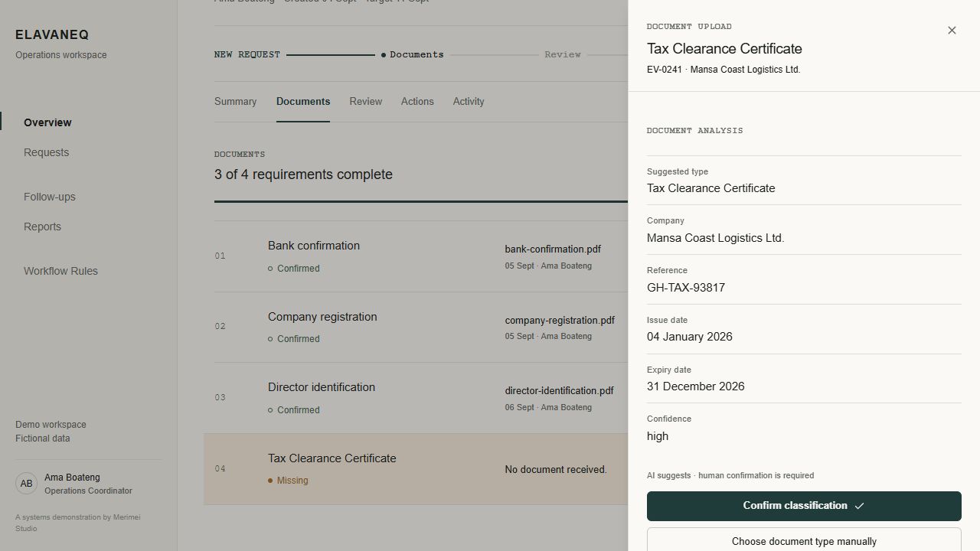Click reference value GH-TAX-93817
Image resolution: width=980 pixels, height=551 pixels.
click(686, 288)
